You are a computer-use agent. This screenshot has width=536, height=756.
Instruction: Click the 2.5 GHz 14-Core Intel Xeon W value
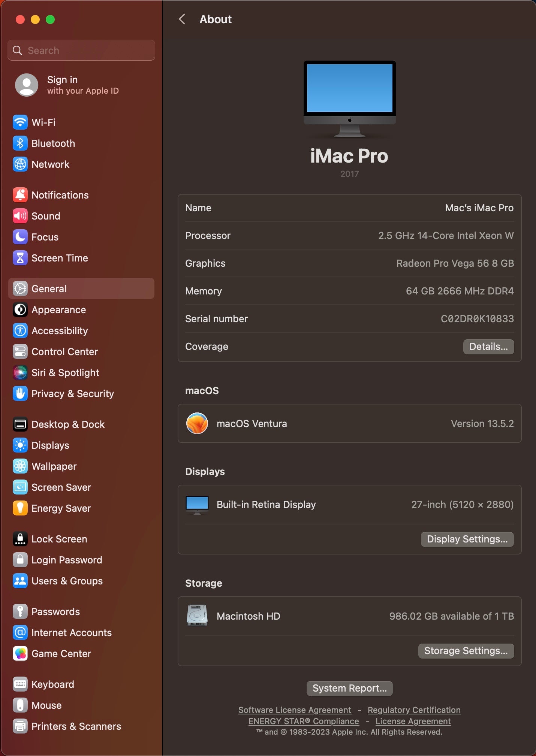(x=446, y=236)
